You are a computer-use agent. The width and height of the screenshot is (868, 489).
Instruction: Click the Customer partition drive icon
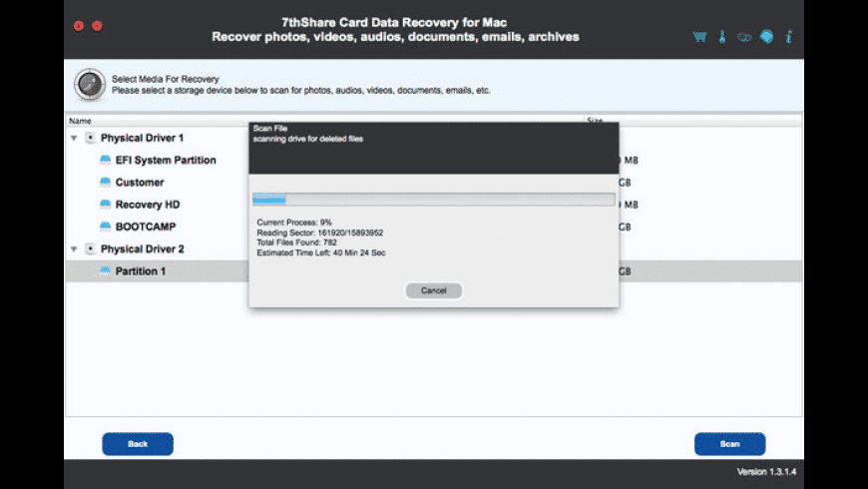pyautogui.click(x=105, y=183)
